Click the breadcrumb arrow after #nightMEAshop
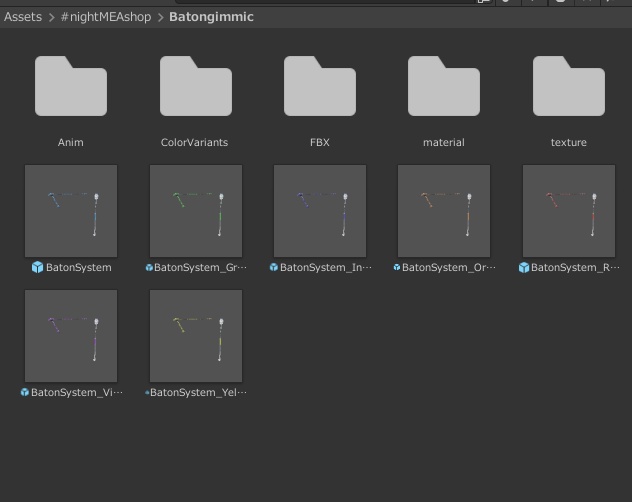Image resolution: width=632 pixels, height=502 pixels. point(160,17)
